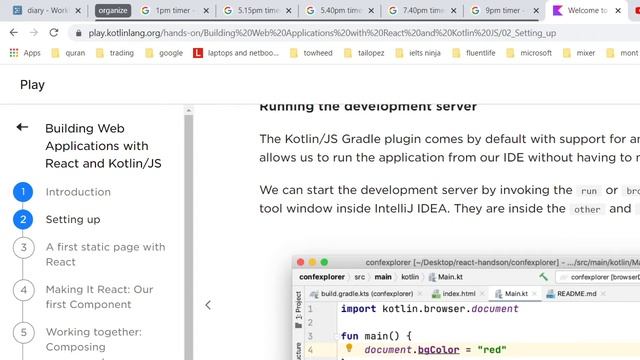Go forward with the browser forward arrow

pyautogui.click(x=34, y=33)
